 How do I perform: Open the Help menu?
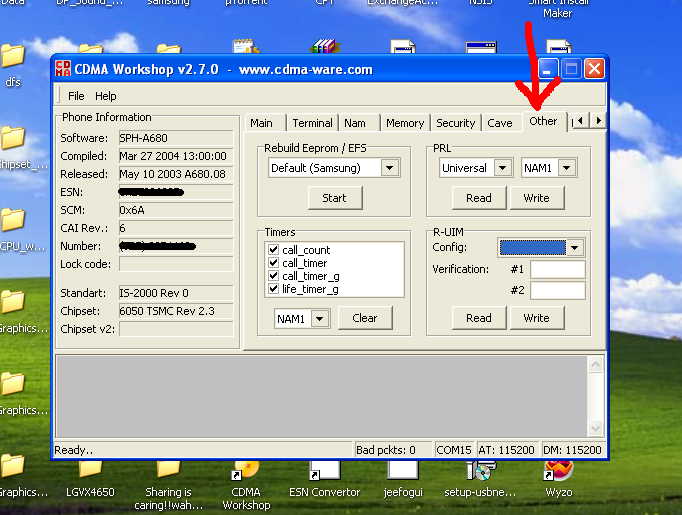click(106, 96)
